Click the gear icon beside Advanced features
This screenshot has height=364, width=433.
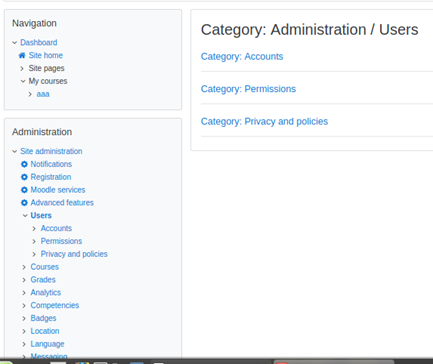click(24, 203)
